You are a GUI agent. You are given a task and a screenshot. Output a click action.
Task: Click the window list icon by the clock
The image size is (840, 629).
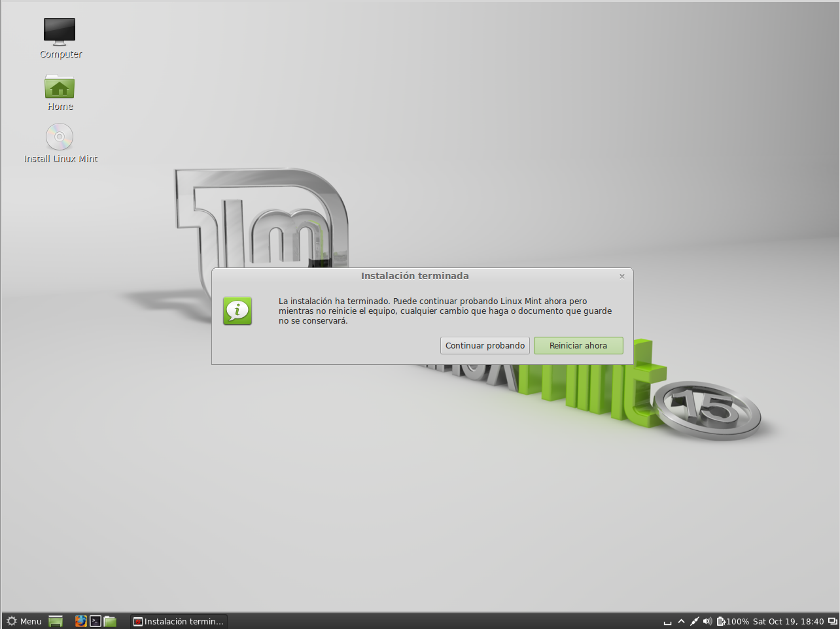coord(833,621)
